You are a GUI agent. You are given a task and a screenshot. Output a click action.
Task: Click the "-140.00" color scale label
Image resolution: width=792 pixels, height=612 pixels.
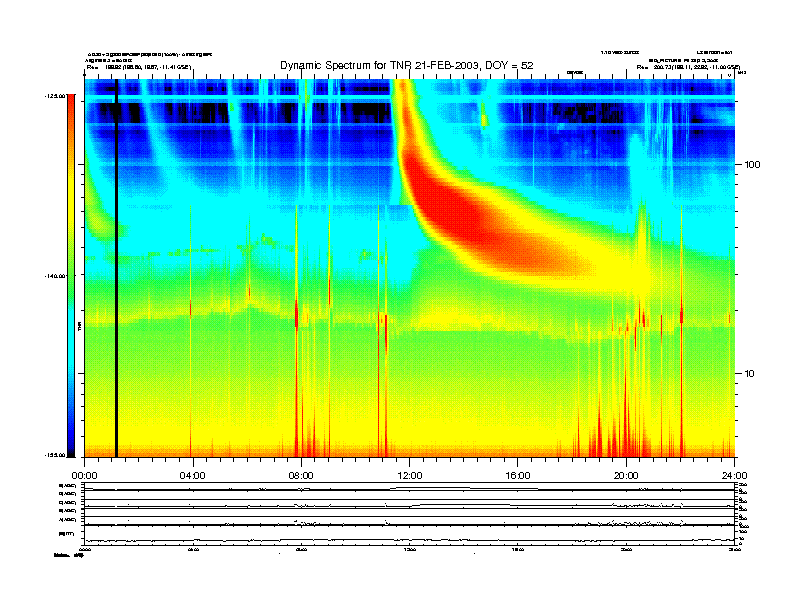[55, 276]
